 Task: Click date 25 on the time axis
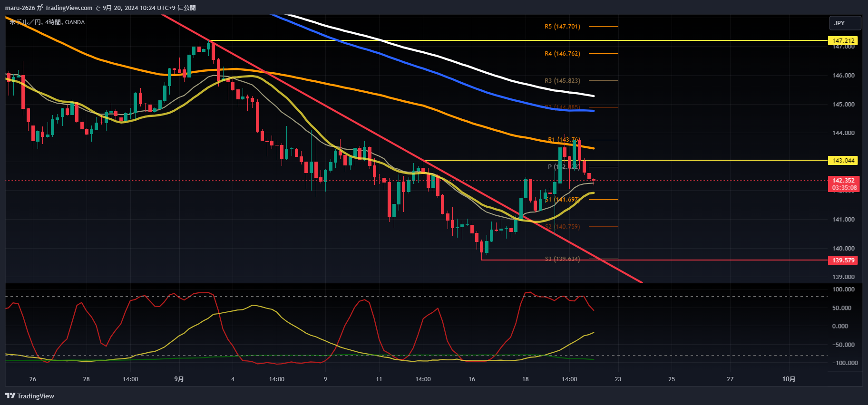pyautogui.click(x=672, y=379)
